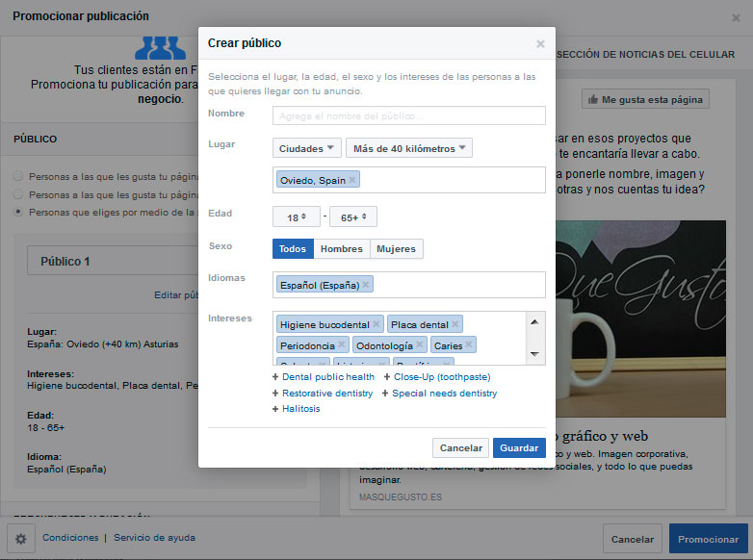Remove the Periodoncia interest tag
This screenshot has height=560, width=753.
tap(342, 345)
